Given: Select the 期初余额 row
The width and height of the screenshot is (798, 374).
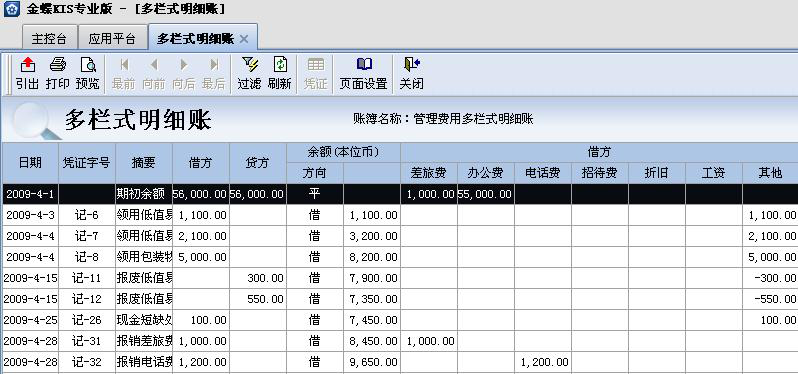Looking at the screenshot, I should click(x=400, y=194).
